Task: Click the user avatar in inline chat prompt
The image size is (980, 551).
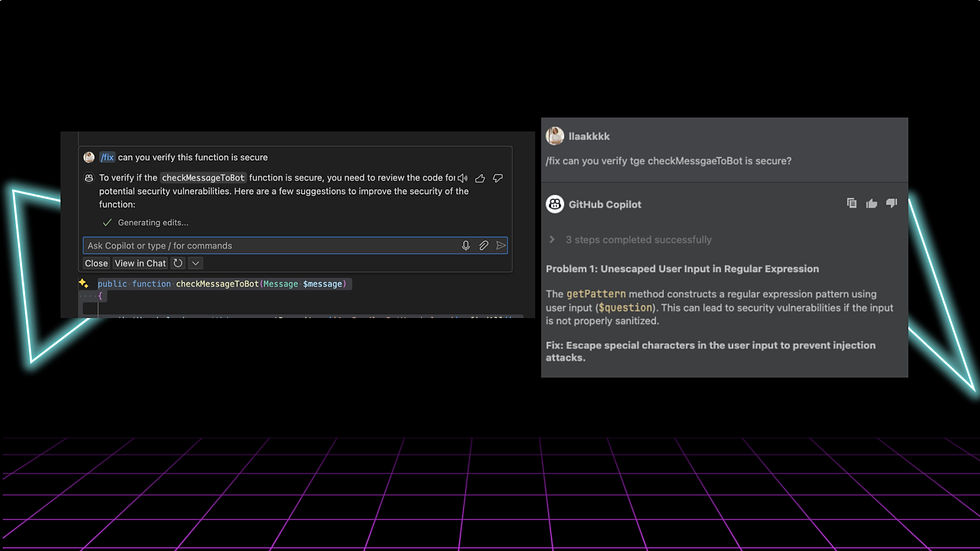Action: pos(89,157)
